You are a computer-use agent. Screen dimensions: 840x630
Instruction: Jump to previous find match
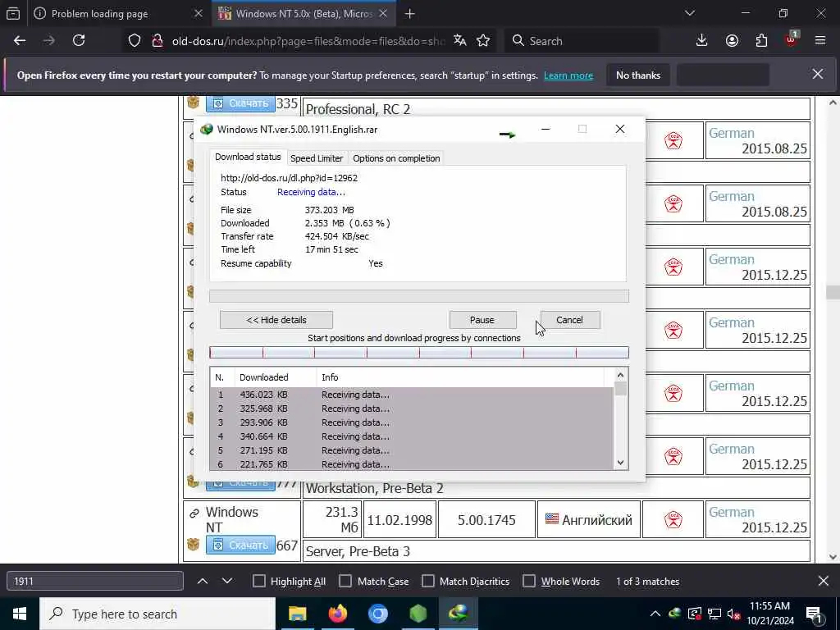(x=203, y=581)
